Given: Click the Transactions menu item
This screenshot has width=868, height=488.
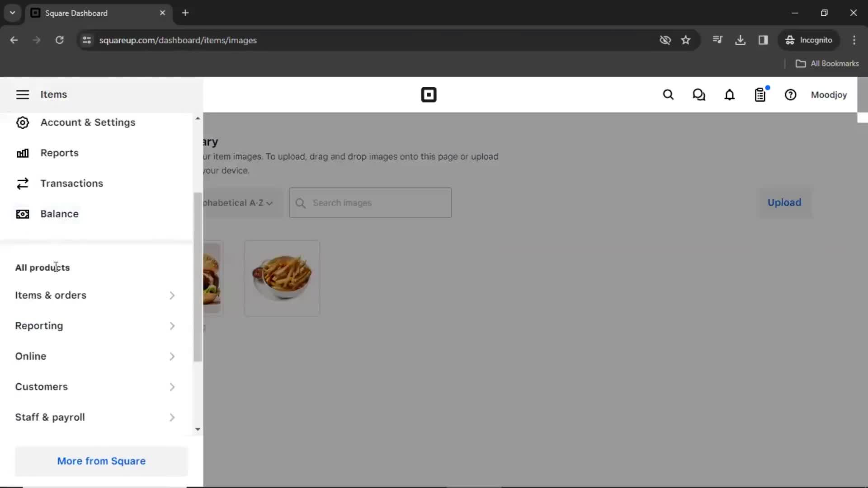Looking at the screenshot, I should 71,183.
